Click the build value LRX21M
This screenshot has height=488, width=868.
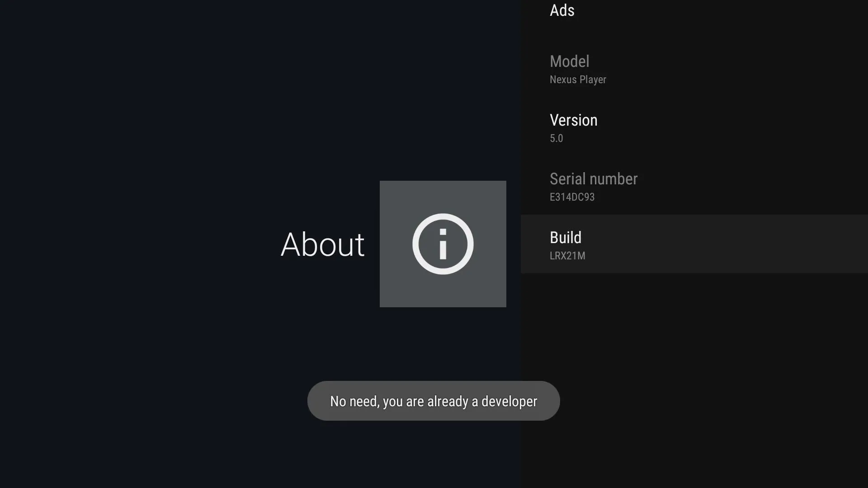tap(567, 256)
